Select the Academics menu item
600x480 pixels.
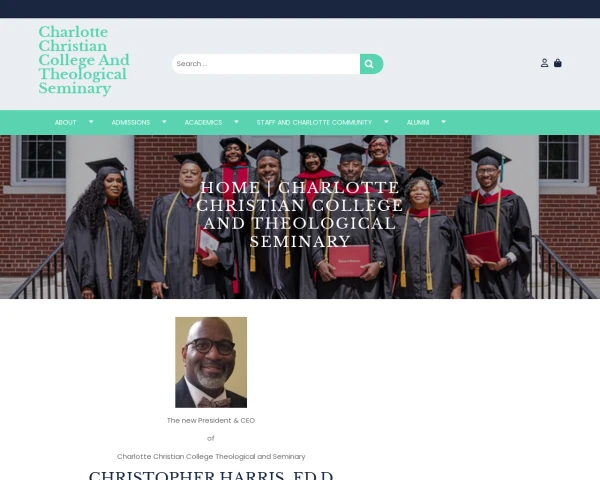203,122
